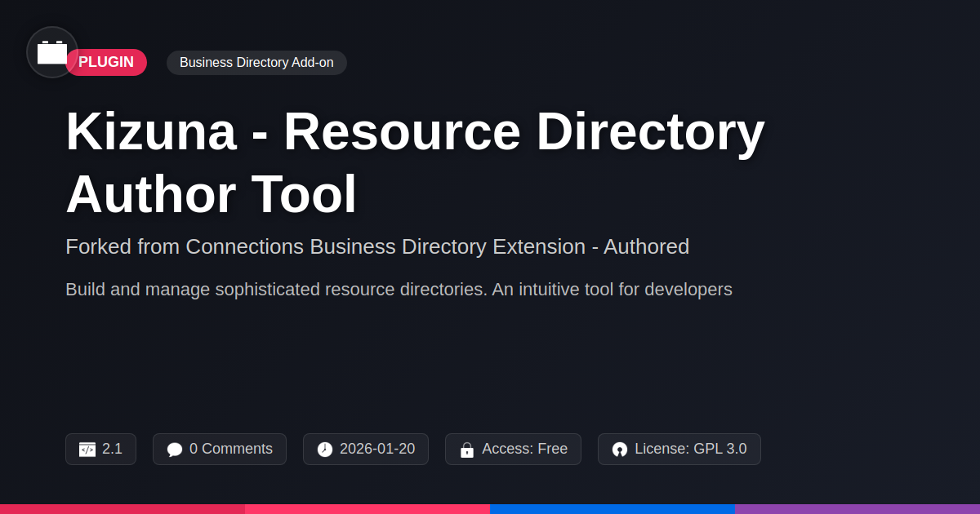Click the speech bubble comments icon

[x=175, y=450]
